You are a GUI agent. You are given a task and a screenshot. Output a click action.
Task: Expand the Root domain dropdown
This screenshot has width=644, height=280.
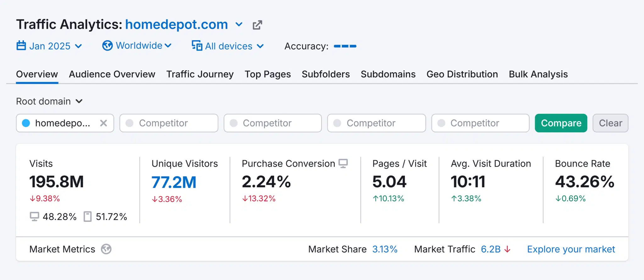click(x=49, y=101)
